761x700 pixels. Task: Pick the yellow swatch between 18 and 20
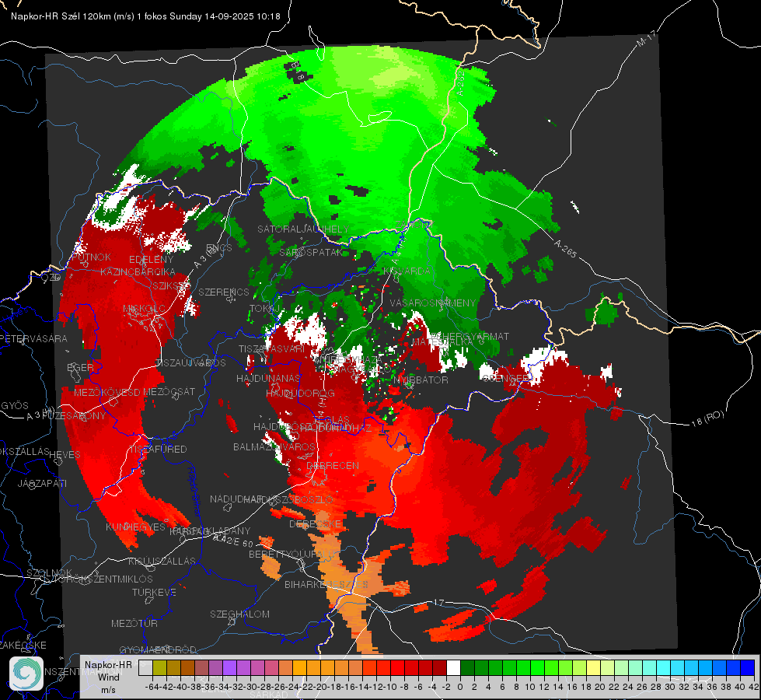[593, 668]
